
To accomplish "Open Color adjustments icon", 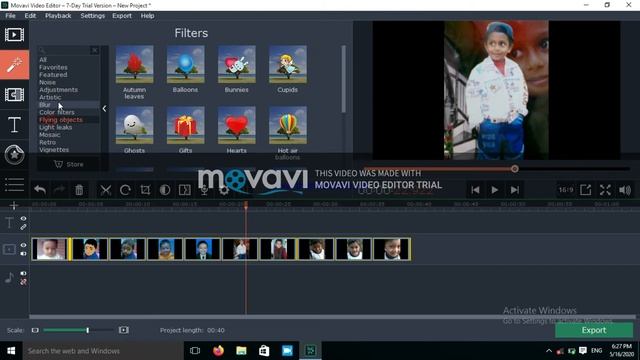I will pyautogui.click(x=165, y=190).
